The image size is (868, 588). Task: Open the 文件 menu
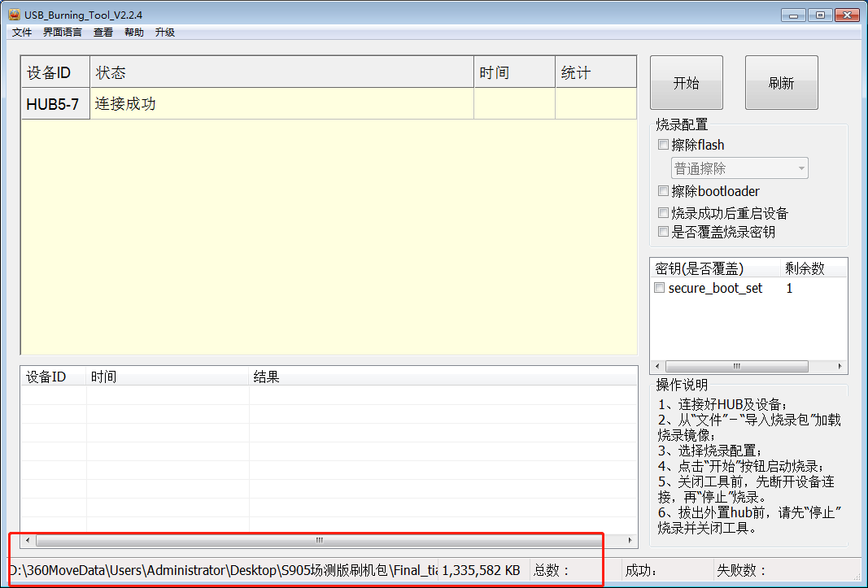point(22,33)
